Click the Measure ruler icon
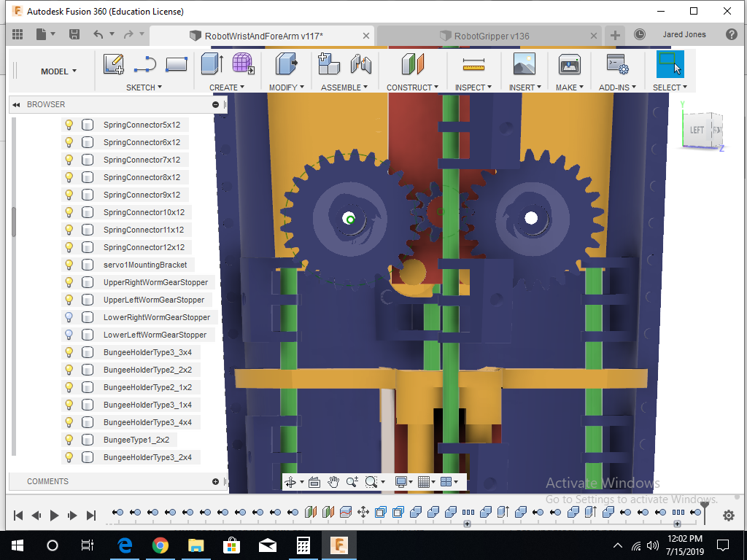 [473, 64]
